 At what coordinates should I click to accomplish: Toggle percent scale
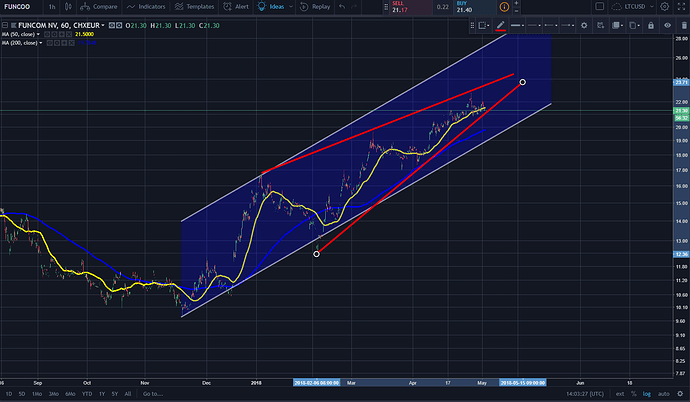[633, 394]
